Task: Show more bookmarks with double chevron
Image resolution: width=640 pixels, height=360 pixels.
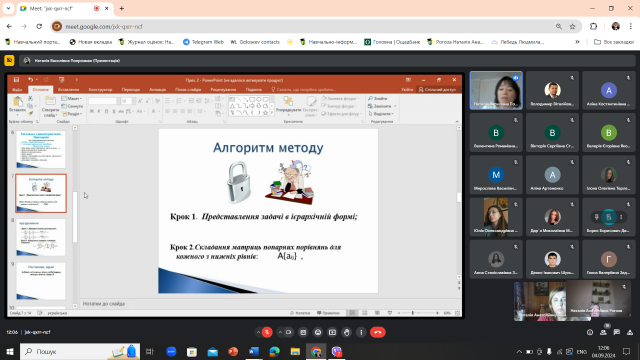Action: point(577,42)
